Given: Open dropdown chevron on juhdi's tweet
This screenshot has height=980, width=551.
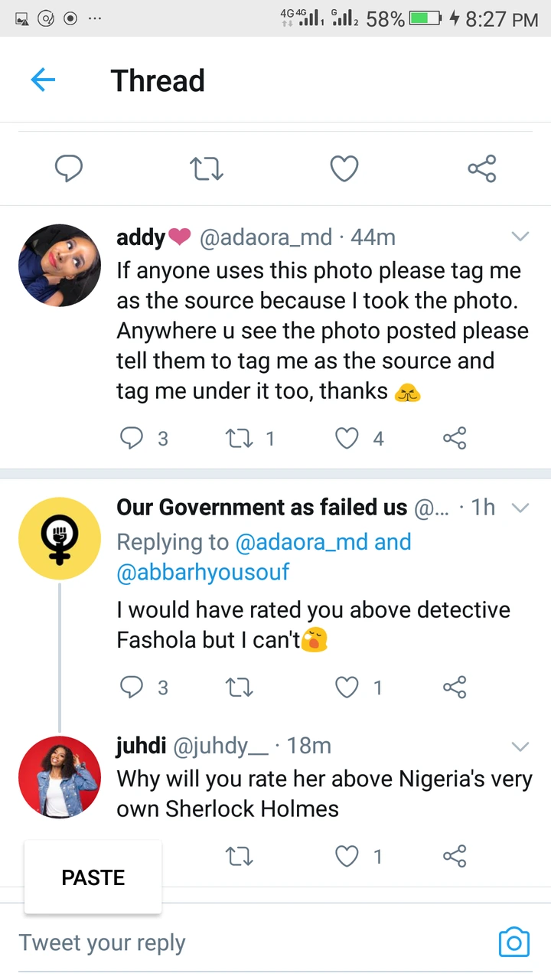Looking at the screenshot, I should pos(520,746).
